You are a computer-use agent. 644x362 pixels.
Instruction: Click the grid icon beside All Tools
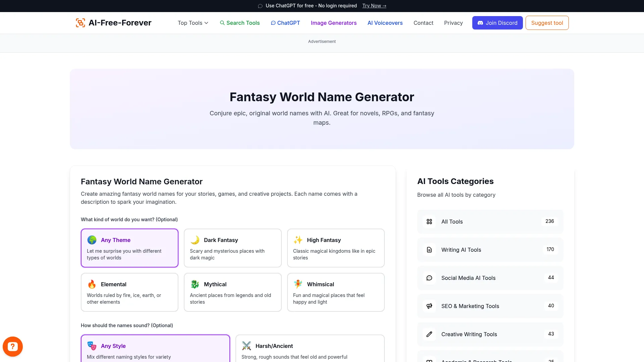429,222
